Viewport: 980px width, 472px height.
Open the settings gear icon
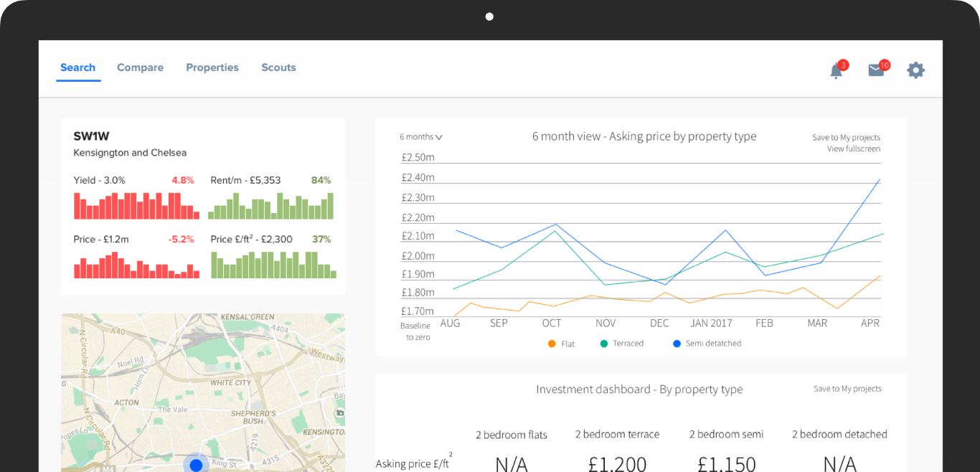pos(915,70)
